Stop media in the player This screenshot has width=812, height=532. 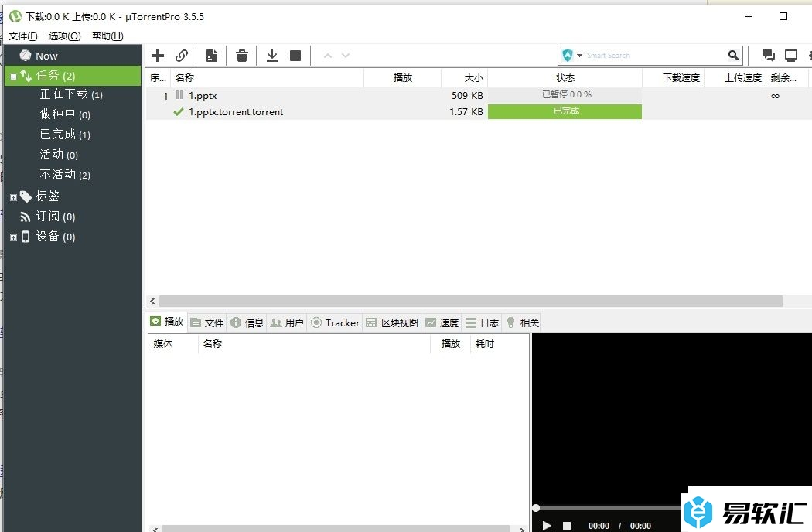pos(567,525)
